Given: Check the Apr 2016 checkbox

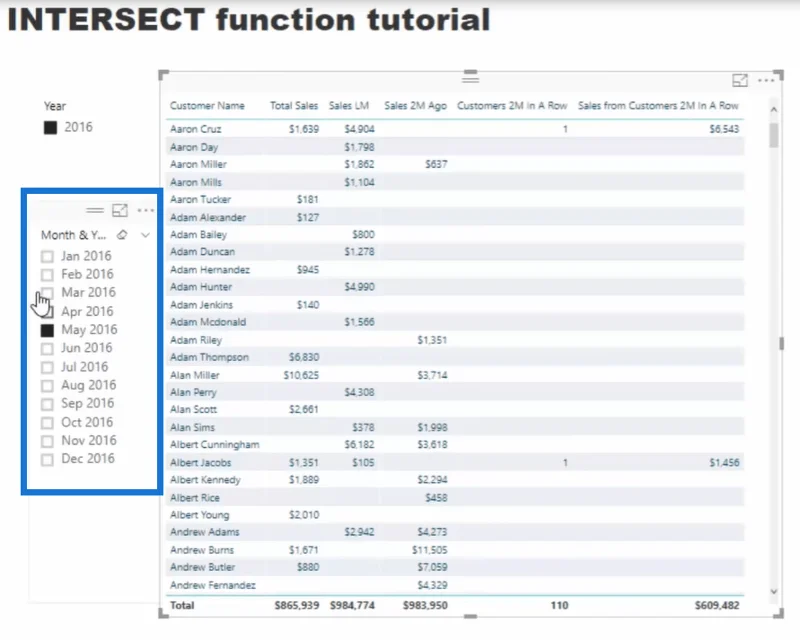Looking at the screenshot, I should [47, 311].
